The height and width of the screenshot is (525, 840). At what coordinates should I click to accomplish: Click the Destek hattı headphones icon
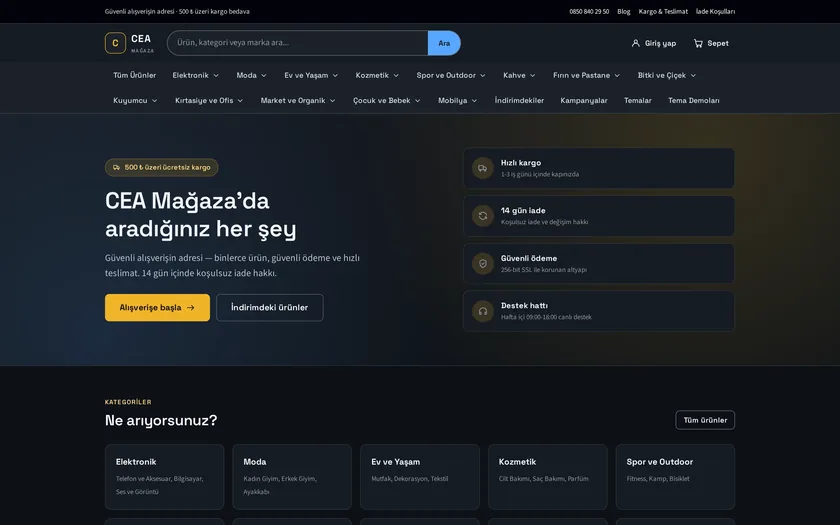(x=483, y=311)
